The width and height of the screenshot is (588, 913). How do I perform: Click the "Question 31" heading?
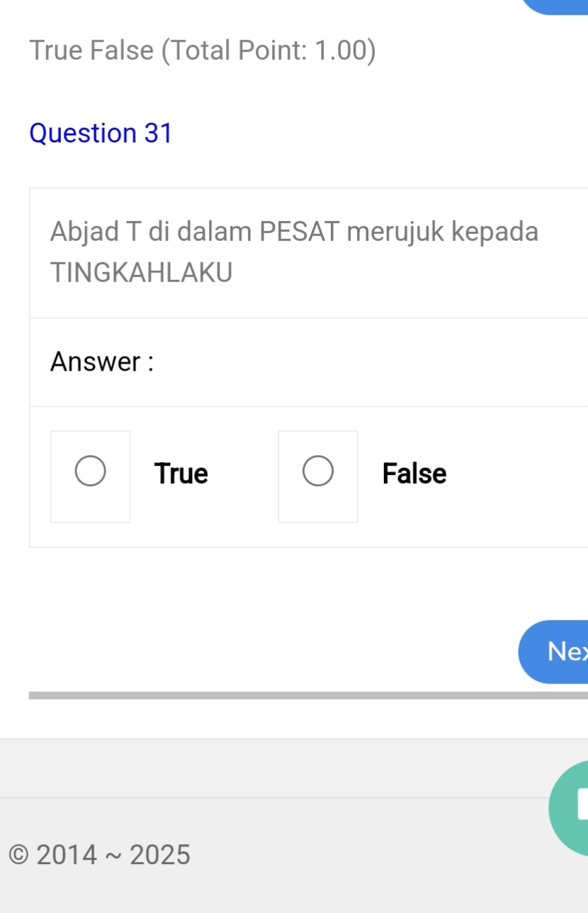101,133
